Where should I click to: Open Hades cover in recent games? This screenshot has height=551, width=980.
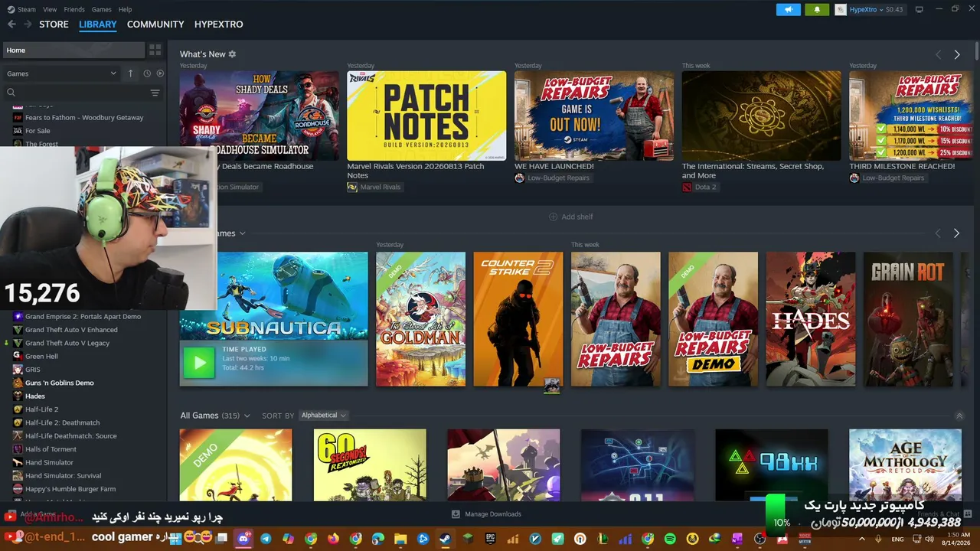(x=811, y=319)
